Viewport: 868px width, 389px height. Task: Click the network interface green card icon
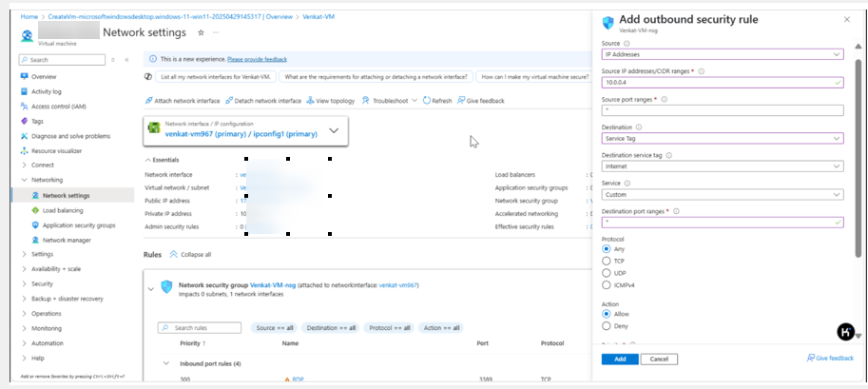point(154,128)
